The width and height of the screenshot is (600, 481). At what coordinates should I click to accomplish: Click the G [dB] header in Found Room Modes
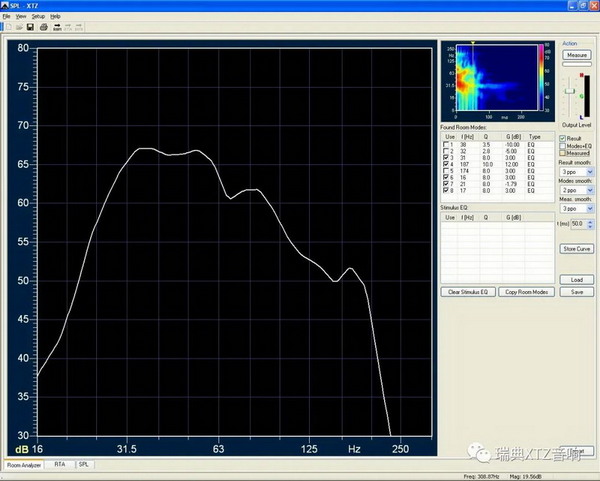pyautogui.click(x=514, y=137)
